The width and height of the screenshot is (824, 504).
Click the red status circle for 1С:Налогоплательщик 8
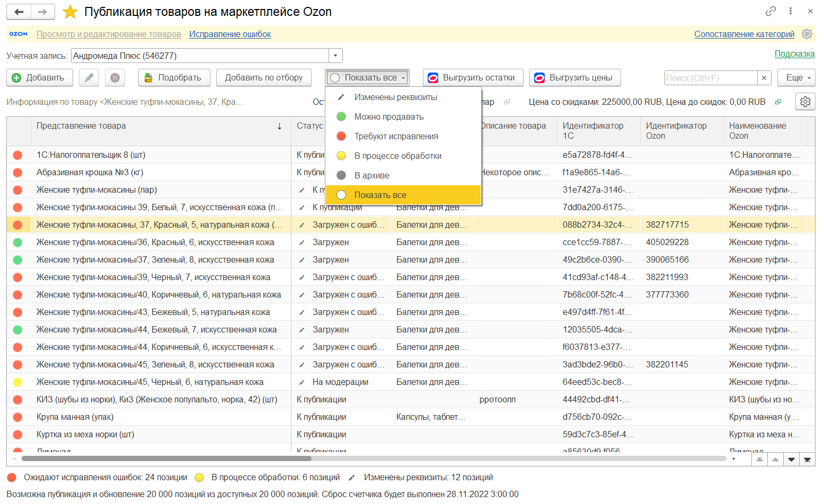[17, 155]
